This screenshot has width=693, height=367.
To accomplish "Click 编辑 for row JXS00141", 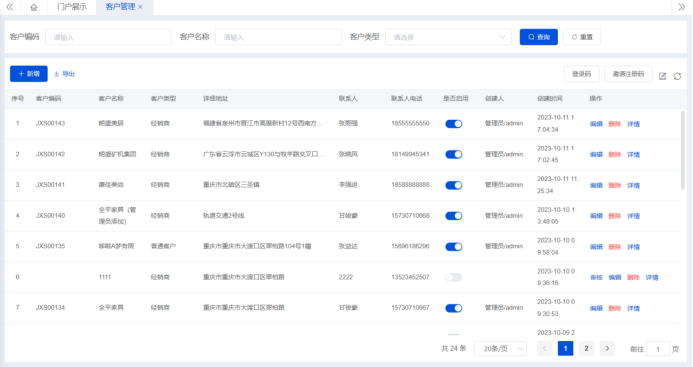I will 596,186.
